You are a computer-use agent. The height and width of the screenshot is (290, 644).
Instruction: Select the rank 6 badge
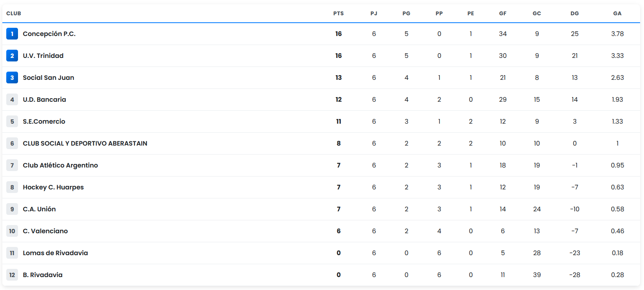[12, 143]
